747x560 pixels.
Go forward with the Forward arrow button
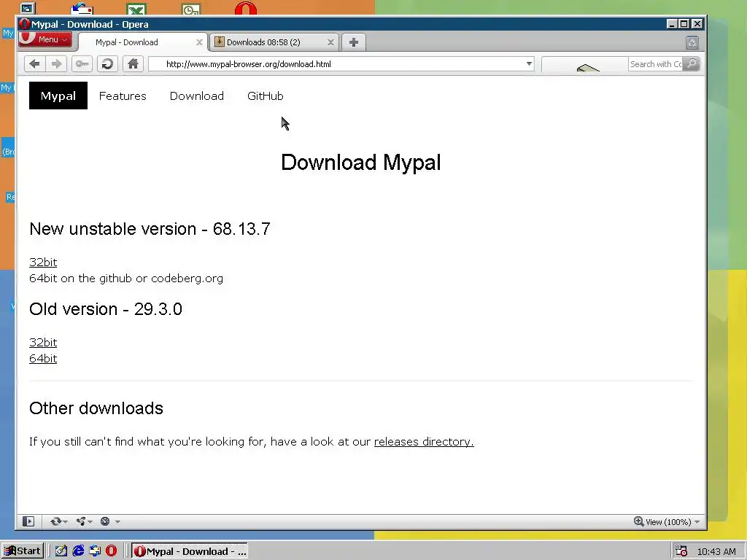click(56, 64)
